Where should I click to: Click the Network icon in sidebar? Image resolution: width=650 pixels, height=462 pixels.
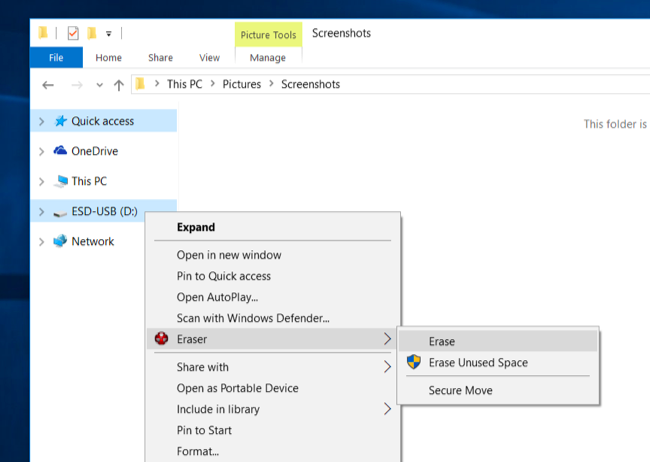coord(61,241)
